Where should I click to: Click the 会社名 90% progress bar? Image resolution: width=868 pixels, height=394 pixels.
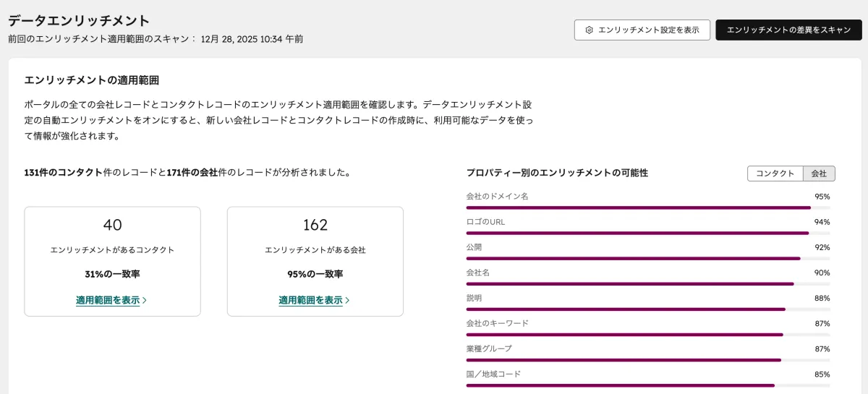(x=647, y=283)
